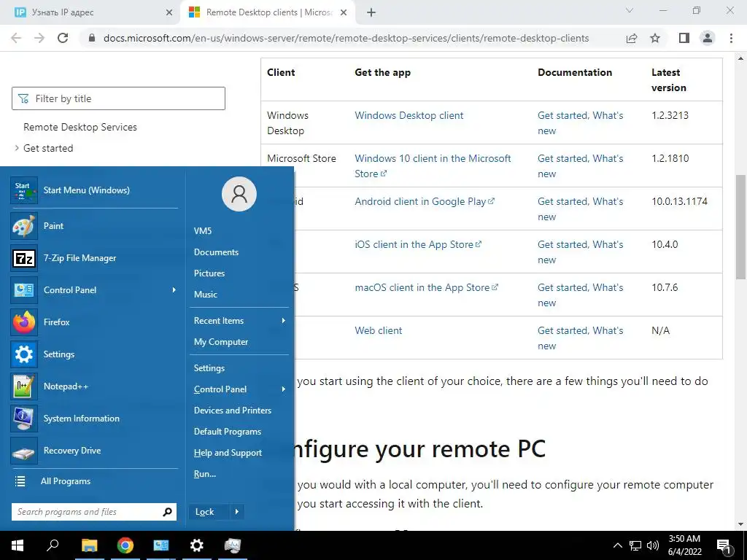This screenshot has width=747, height=560.
Task: Bookmark this page with the star icon
Action: pyautogui.click(x=655, y=38)
